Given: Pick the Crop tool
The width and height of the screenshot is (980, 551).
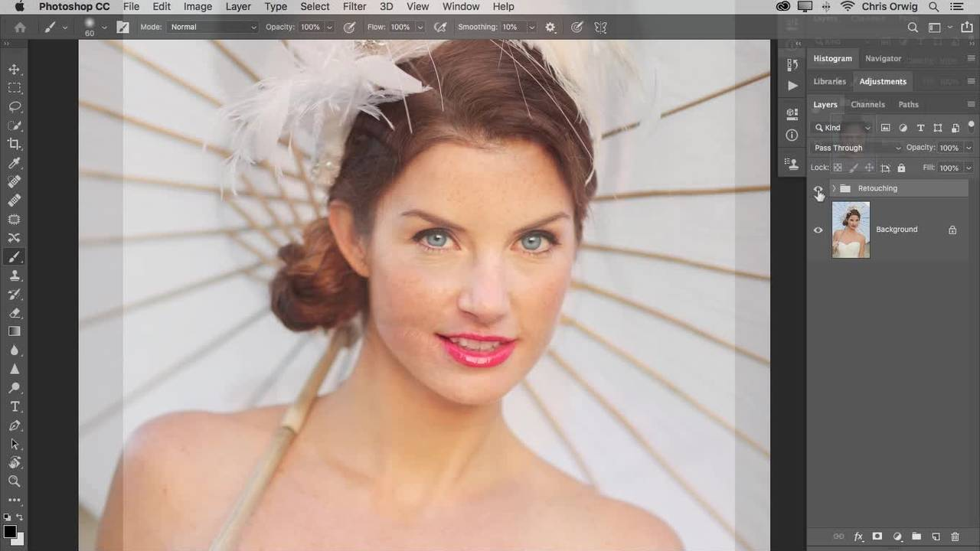Looking at the screenshot, I should click(x=15, y=144).
